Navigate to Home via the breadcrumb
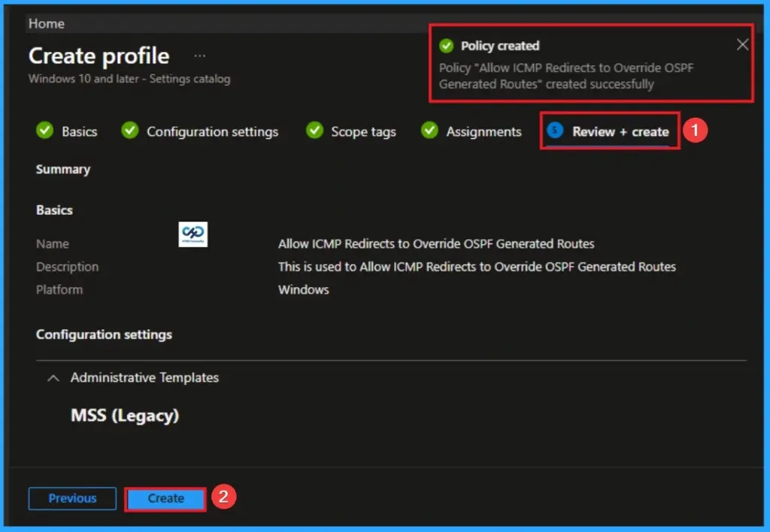This screenshot has width=770, height=532. (46, 23)
